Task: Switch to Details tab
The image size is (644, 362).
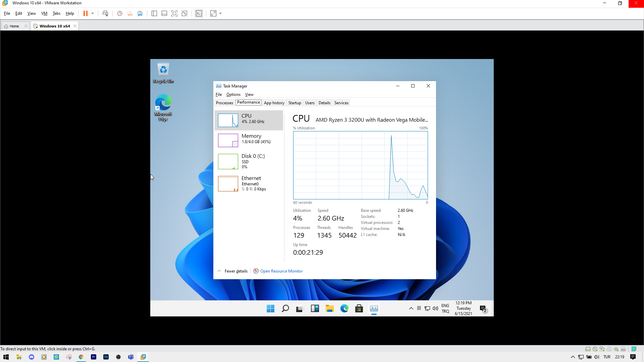Action: [x=324, y=103]
